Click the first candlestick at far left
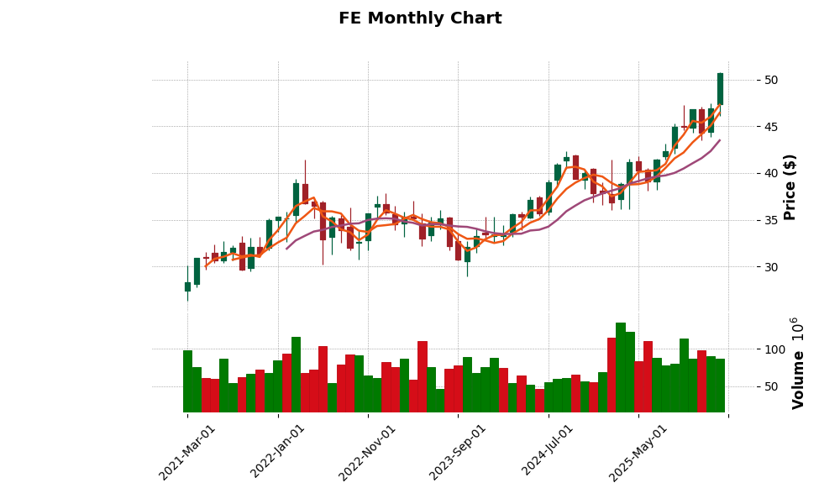The image size is (840, 504). tap(187, 286)
